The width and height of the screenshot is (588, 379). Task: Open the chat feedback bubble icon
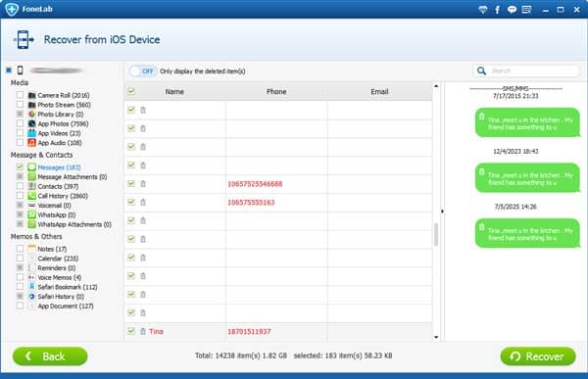512,10
